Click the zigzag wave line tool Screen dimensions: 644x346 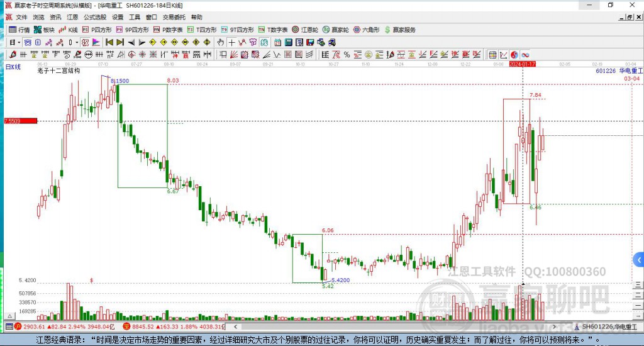click(277, 54)
